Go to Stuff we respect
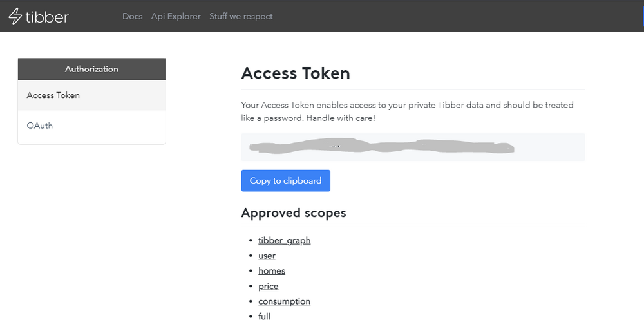644x320 pixels. [x=241, y=16]
